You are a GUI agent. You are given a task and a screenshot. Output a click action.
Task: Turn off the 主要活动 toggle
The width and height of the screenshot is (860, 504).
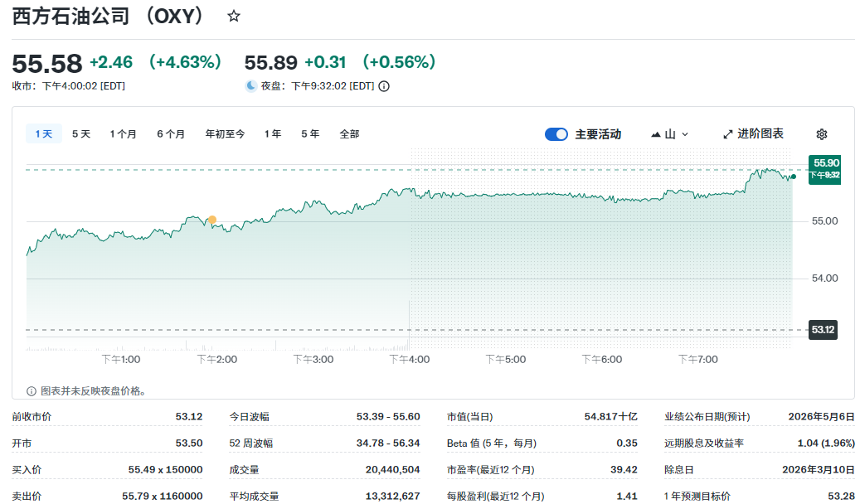556,133
